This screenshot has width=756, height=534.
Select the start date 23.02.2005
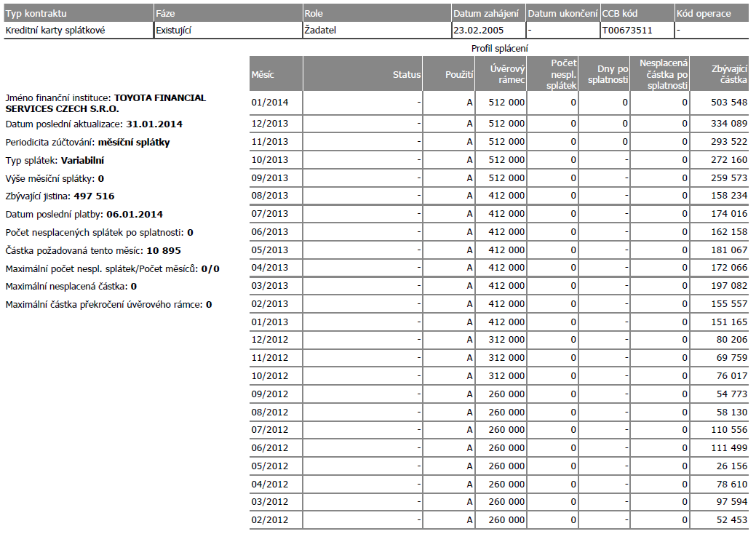point(489,31)
